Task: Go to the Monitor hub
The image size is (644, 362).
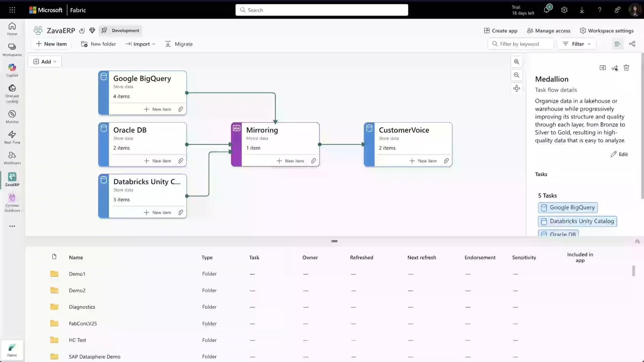Action: point(12,117)
